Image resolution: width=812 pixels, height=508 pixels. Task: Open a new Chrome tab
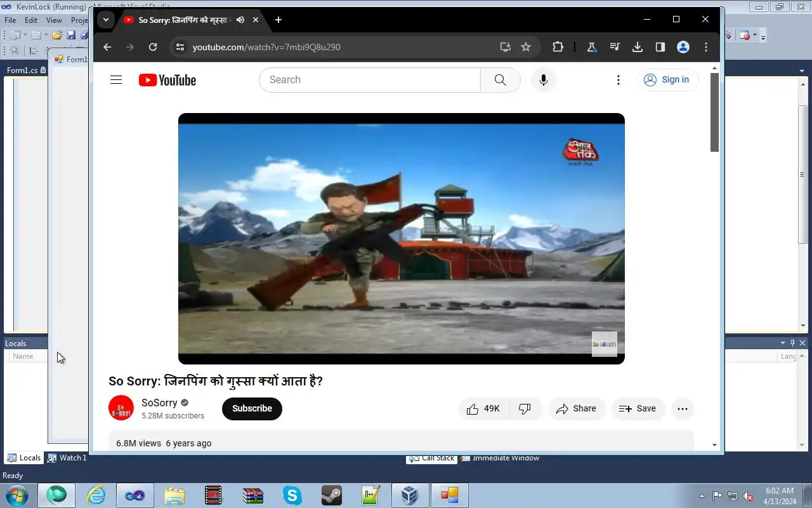point(278,20)
